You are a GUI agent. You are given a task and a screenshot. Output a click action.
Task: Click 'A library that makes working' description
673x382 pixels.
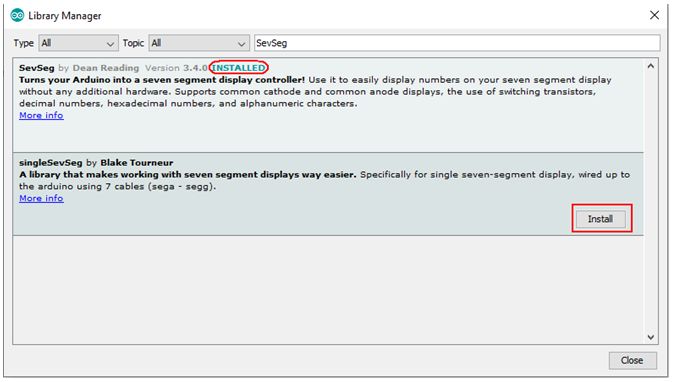[x=188, y=175]
